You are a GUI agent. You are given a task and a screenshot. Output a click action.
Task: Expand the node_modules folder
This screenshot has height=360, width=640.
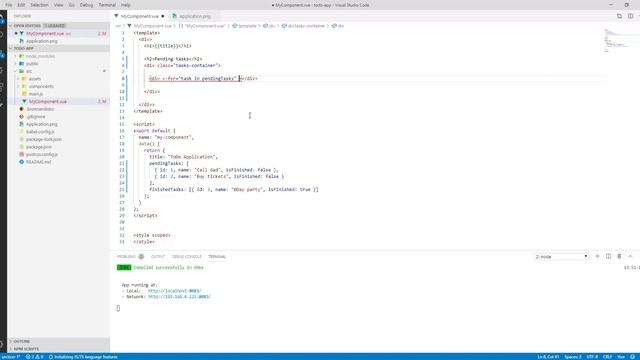coord(40,56)
